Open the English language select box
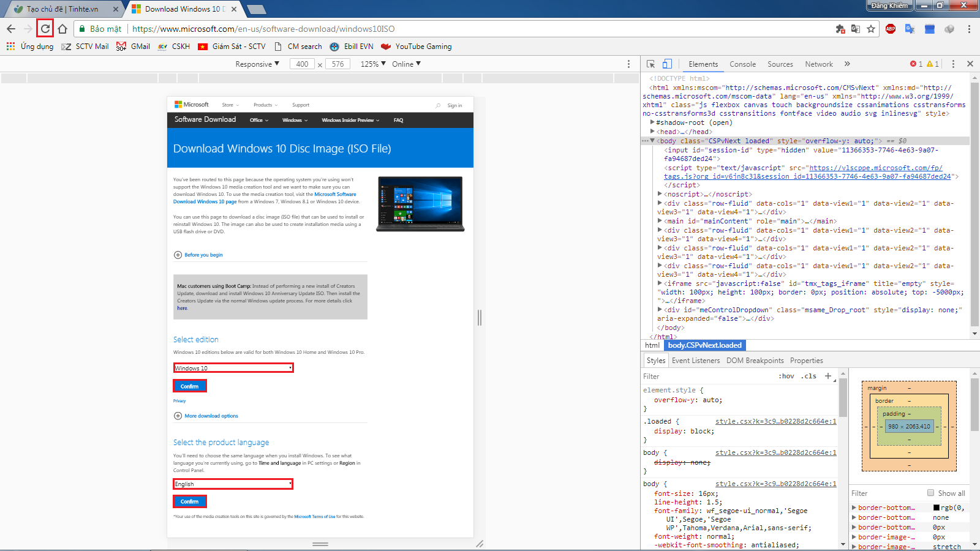This screenshot has width=980, height=551. (233, 484)
